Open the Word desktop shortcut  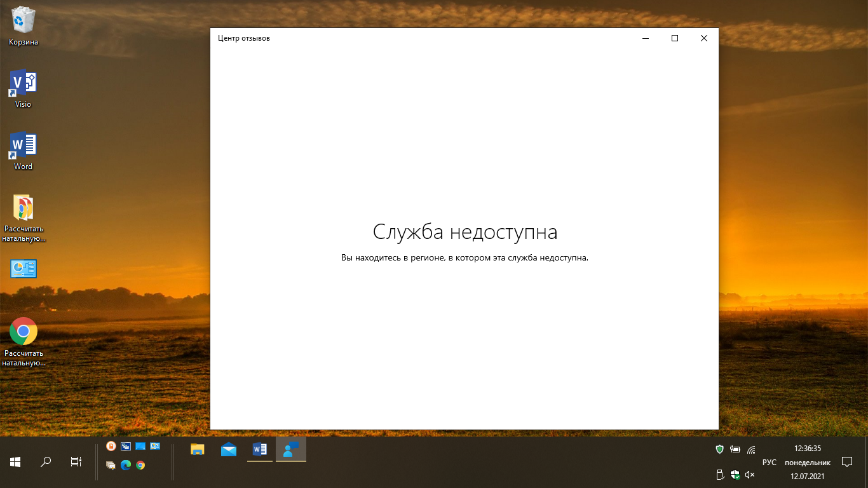tap(23, 146)
